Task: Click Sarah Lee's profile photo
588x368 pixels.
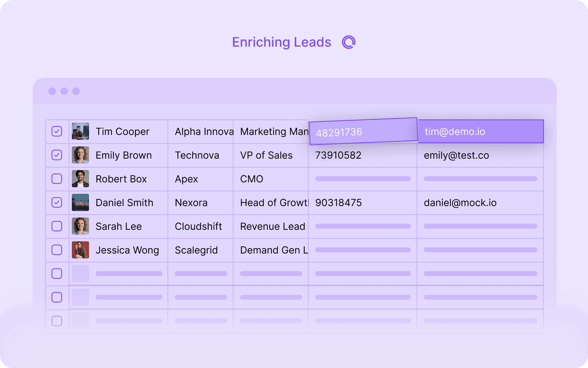Action: [80, 226]
